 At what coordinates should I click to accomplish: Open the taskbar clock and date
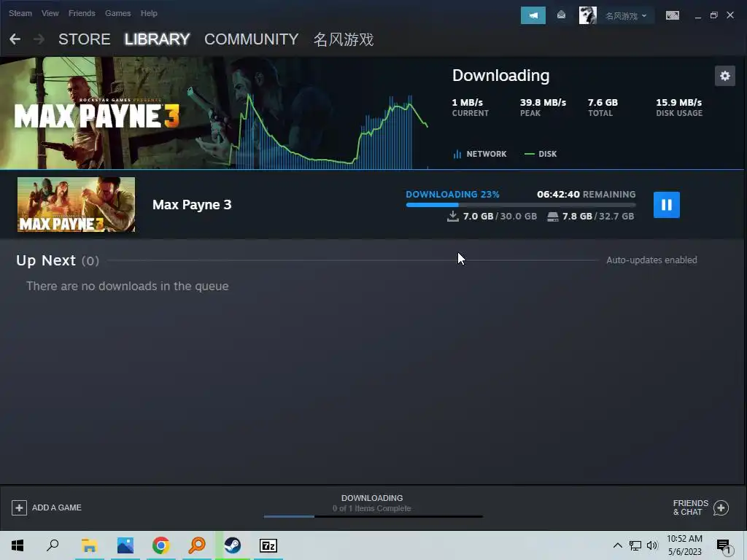[684, 545]
